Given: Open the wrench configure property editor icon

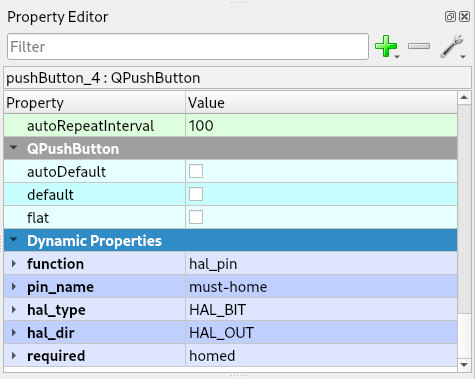Looking at the screenshot, I should click(451, 46).
